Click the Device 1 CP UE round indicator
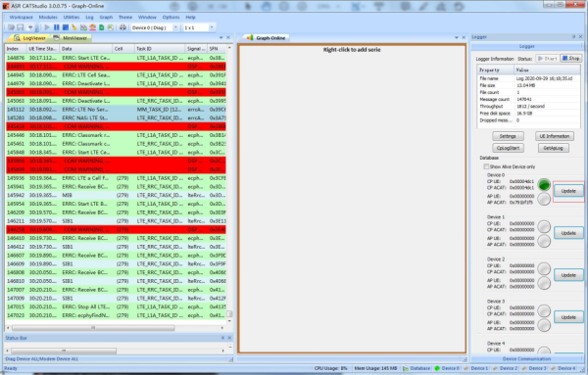The image size is (588, 375). pos(544,226)
